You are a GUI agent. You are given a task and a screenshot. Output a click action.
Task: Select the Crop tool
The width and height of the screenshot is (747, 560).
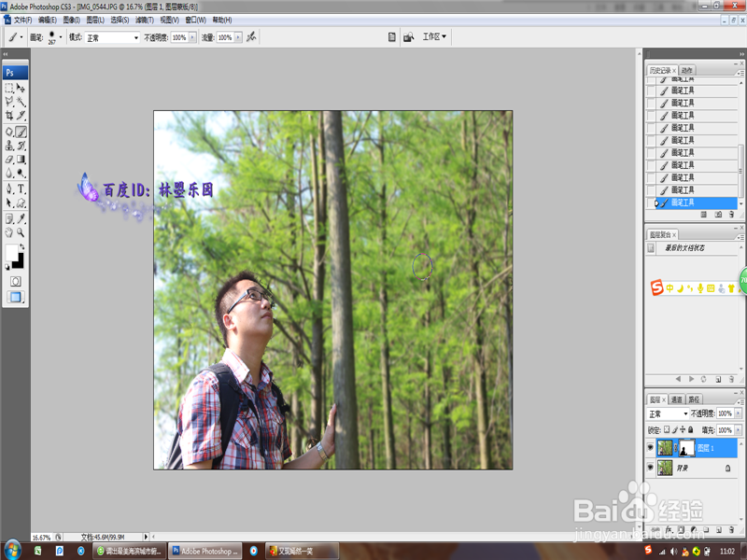(9, 115)
